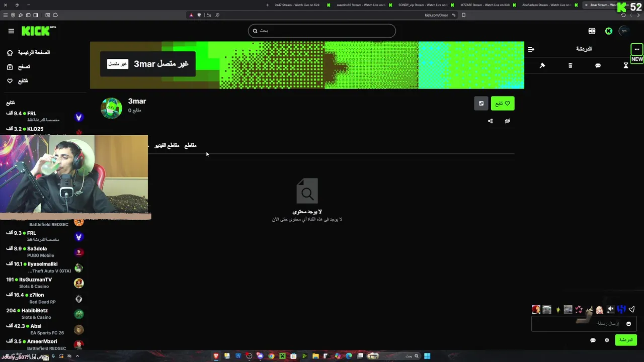The height and width of the screenshot is (362, 644).
Task: Click the send message (إرسال رسالة) input
Action: (584, 324)
